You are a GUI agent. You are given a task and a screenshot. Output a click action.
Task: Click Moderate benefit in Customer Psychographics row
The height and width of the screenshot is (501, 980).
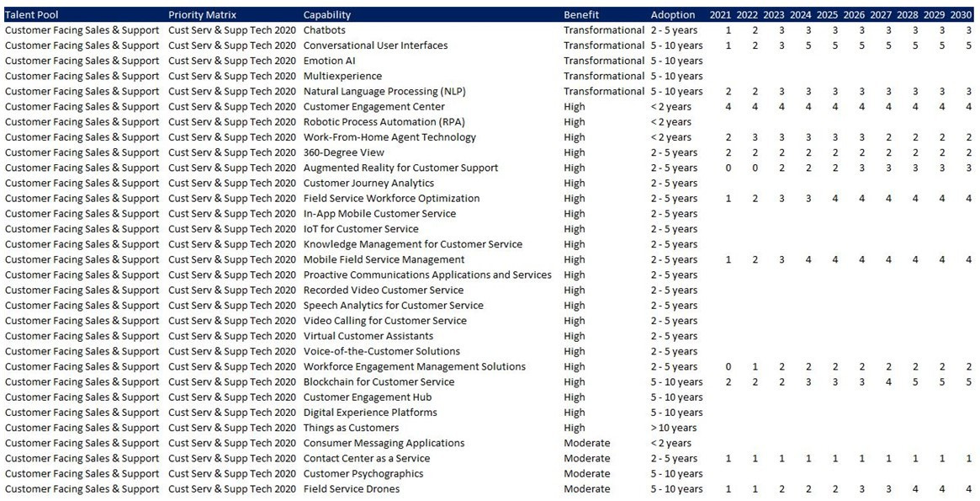click(x=587, y=474)
